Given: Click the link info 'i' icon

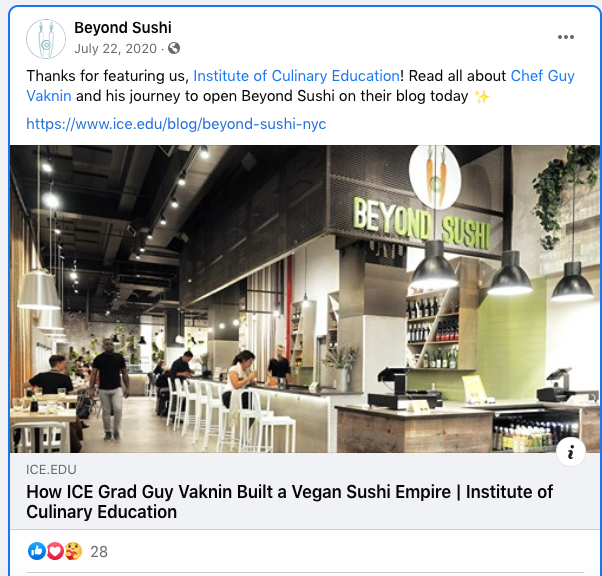Looking at the screenshot, I should point(571,452).
